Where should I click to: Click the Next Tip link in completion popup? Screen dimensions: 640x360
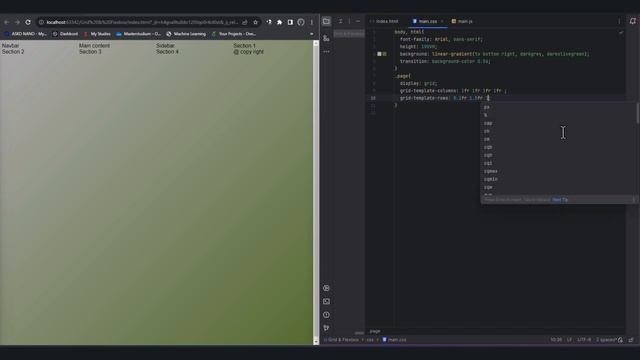pyautogui.click(x=560, y=200)
